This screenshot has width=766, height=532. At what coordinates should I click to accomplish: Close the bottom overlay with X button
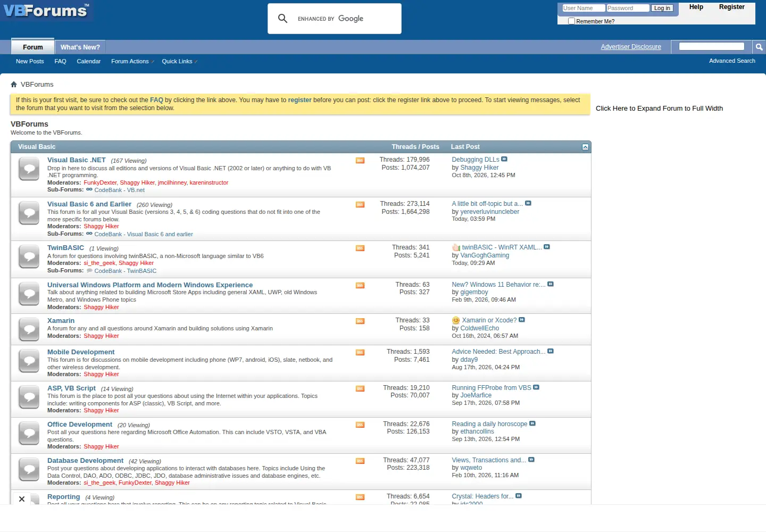[x=22, y=499]
